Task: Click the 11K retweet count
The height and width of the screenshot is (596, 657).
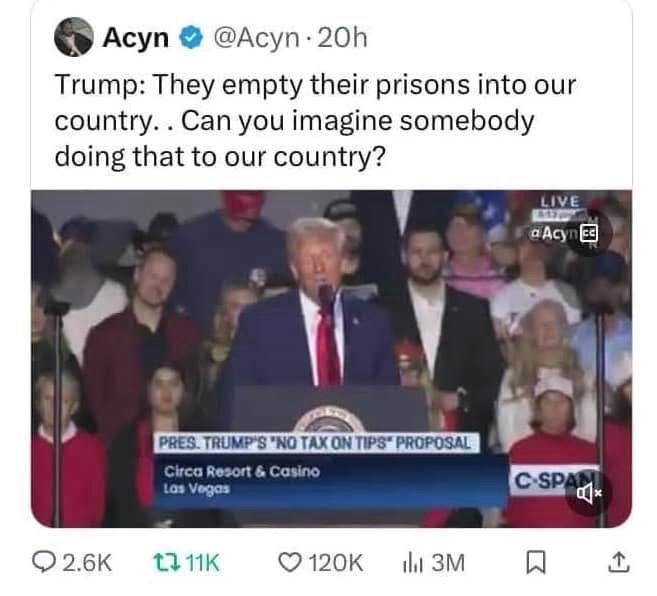Action: pyautogui.click(x=202, y=562)
